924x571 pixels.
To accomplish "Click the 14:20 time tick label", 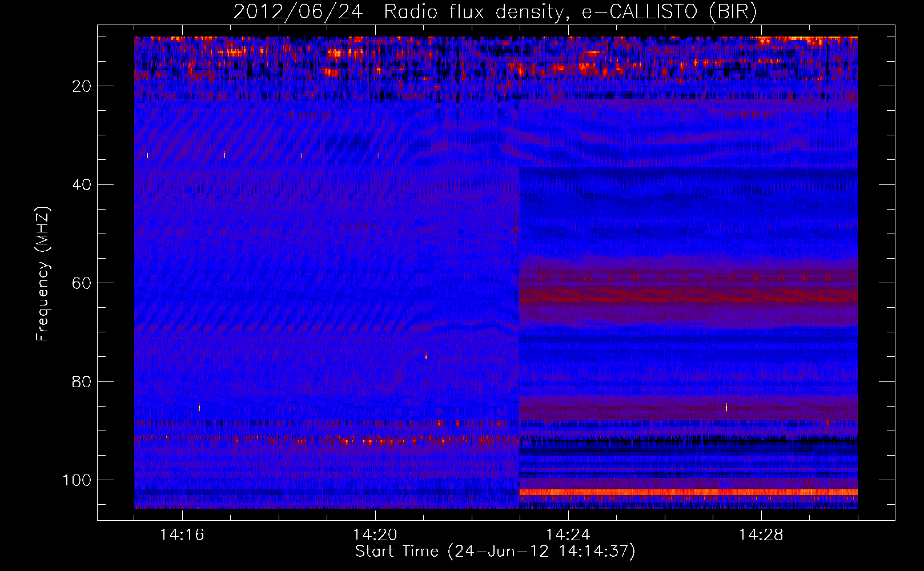I will [375, 535].
